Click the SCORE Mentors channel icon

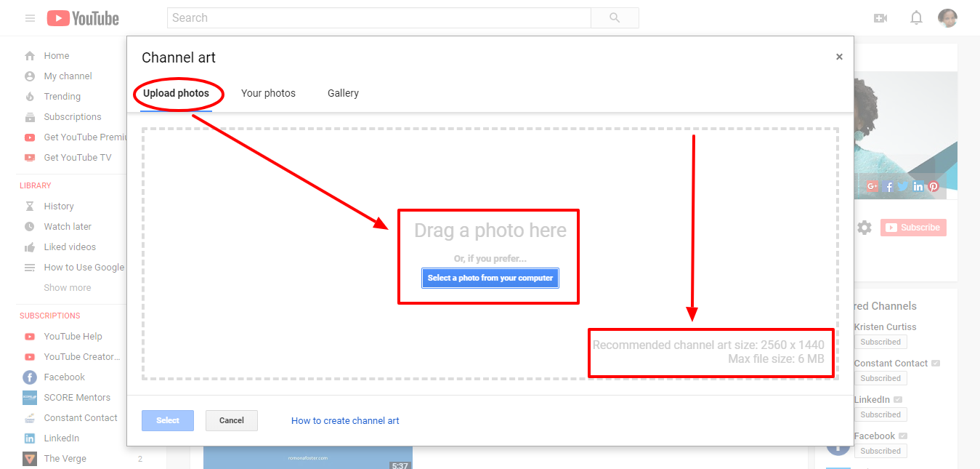[x=30, y=398]
